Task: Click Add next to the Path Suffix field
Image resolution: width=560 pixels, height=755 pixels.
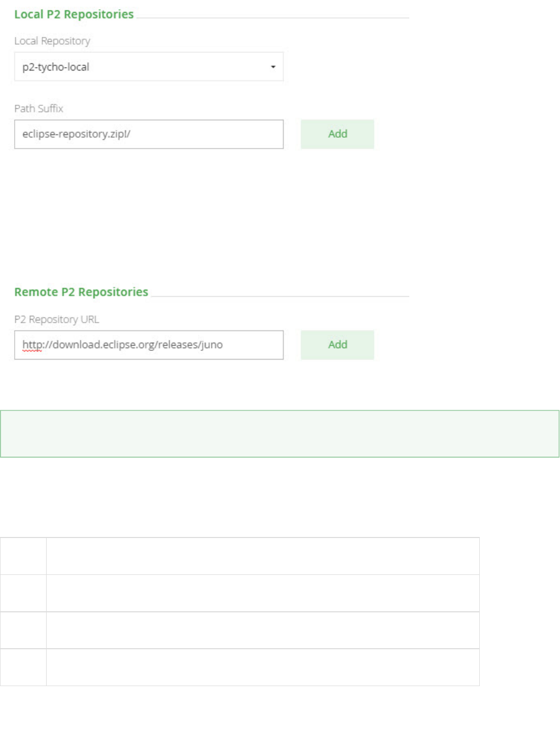Action: [337, 134]
